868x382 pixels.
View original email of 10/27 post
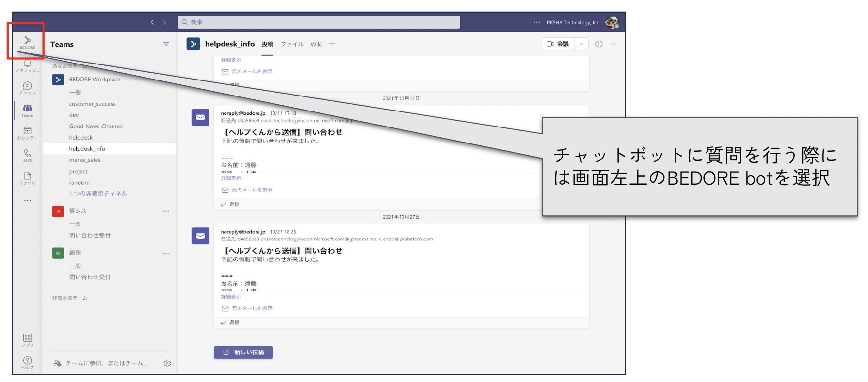247,308
